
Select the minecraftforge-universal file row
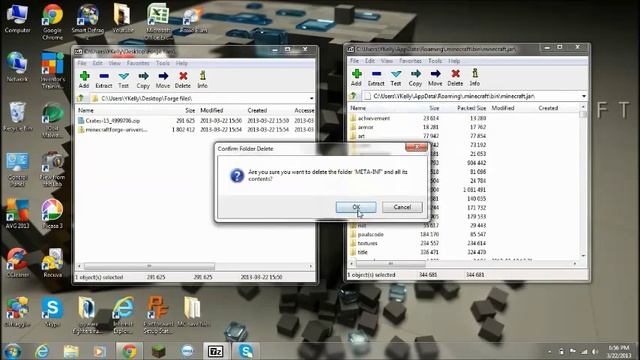[195, 130]
